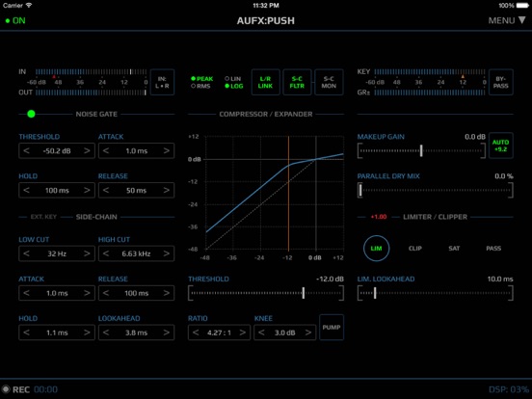This screenshot has height=399, width=532.
Task: Toggle AUTO +9.2 makeup gain
Action: point(501,146)
